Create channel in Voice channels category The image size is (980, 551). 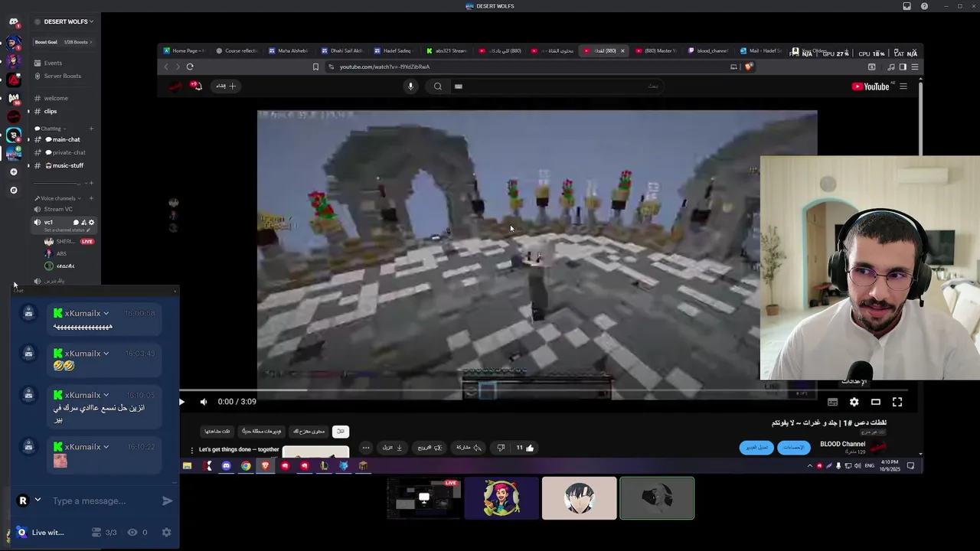coord(91,198)
